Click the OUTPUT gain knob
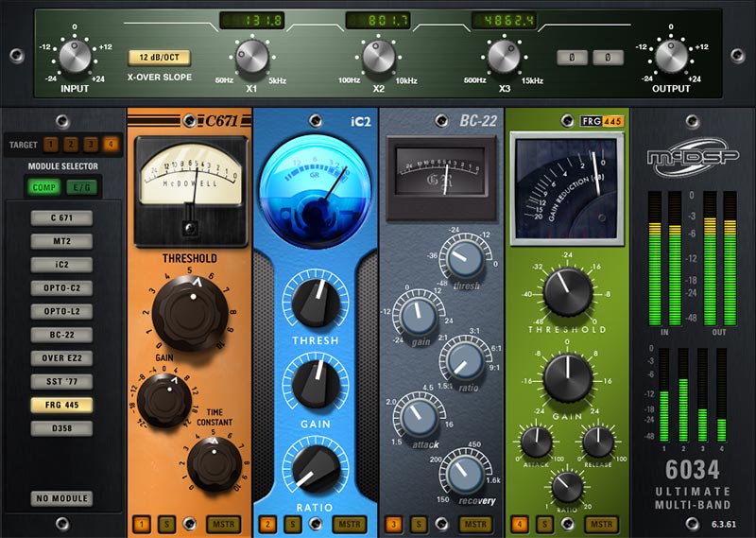Viewport: 756px width, 538px height. (x=671, y=57)
